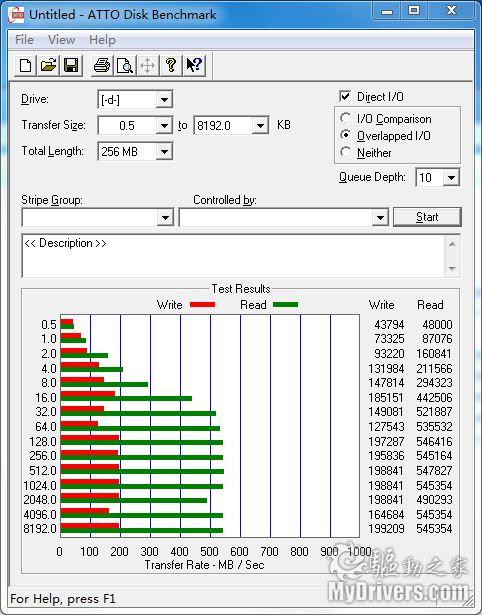
Task: Click the 1024.0 row label in chart
Action: 40,486
